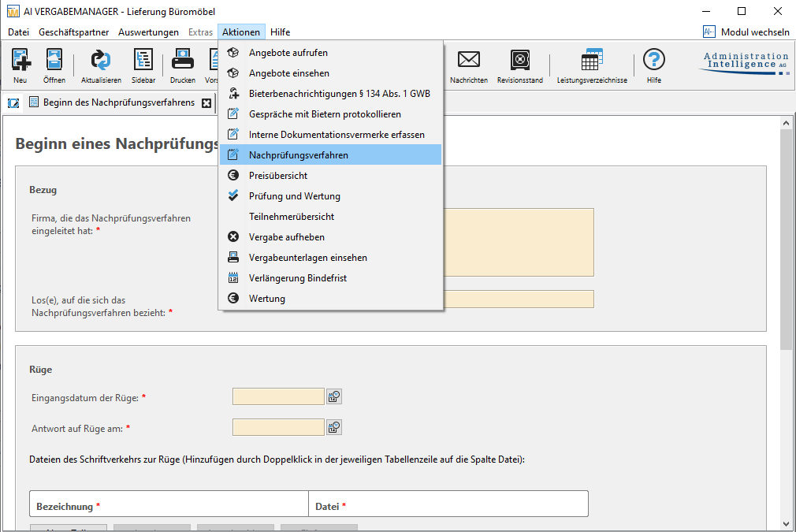
Task: Close the Beginn des Nachprüfungsverfahrens tab
Action: (206, 103)
